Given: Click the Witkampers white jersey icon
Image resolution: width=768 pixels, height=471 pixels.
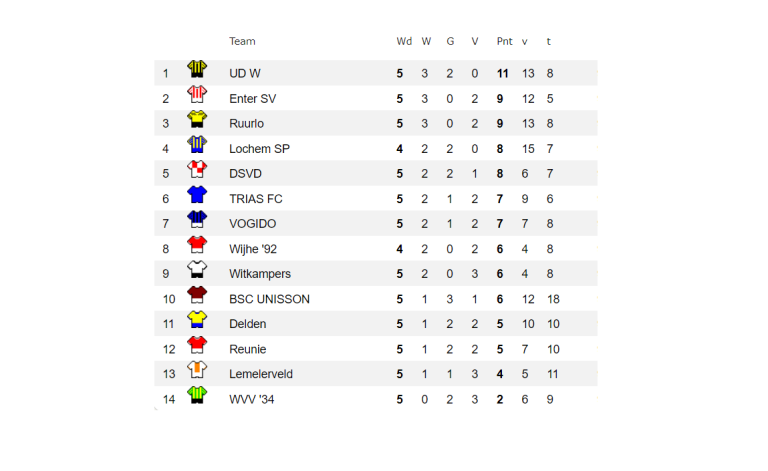Looking at the screenshot, I should click(x=197, y=270).
